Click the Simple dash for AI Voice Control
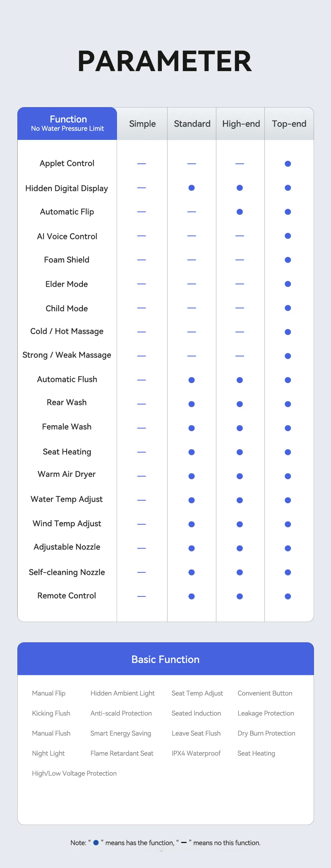This screenshot has height=868, width=331. point(142,236)
